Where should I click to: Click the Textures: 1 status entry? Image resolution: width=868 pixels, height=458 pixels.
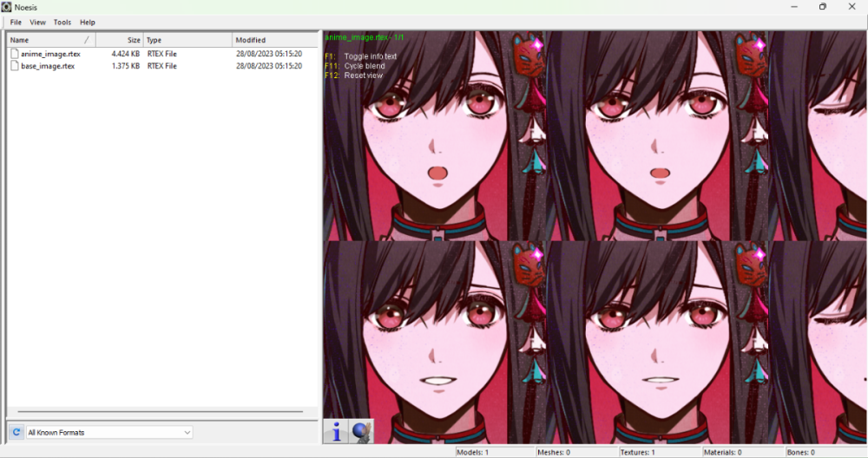click(660, 452)
